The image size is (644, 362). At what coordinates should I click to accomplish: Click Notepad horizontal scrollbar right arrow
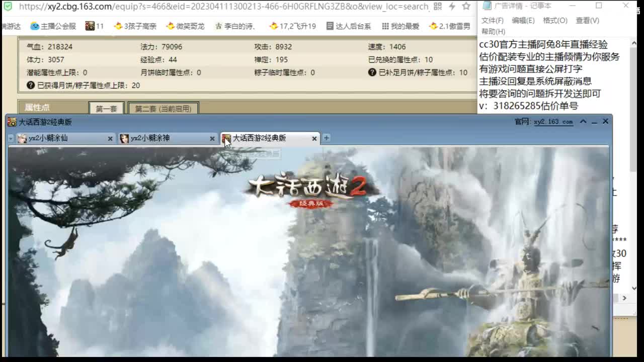[x=625, y=298]
